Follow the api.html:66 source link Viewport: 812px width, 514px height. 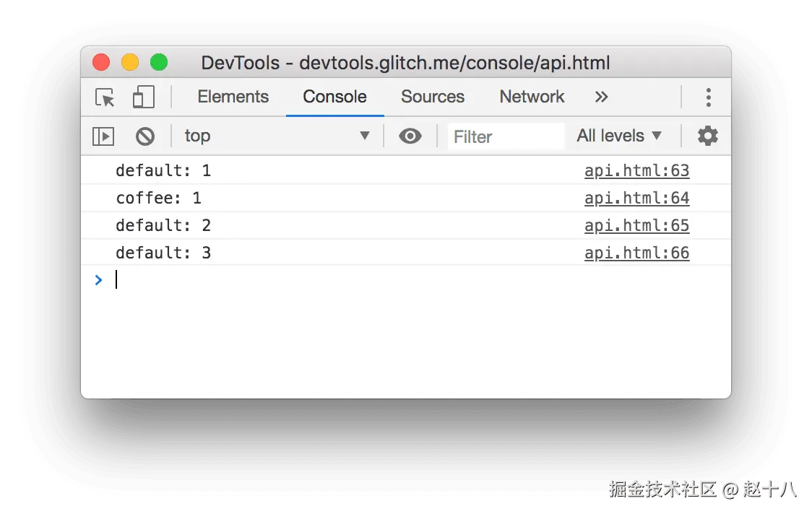pyautogui.click(x=636, y=253)
